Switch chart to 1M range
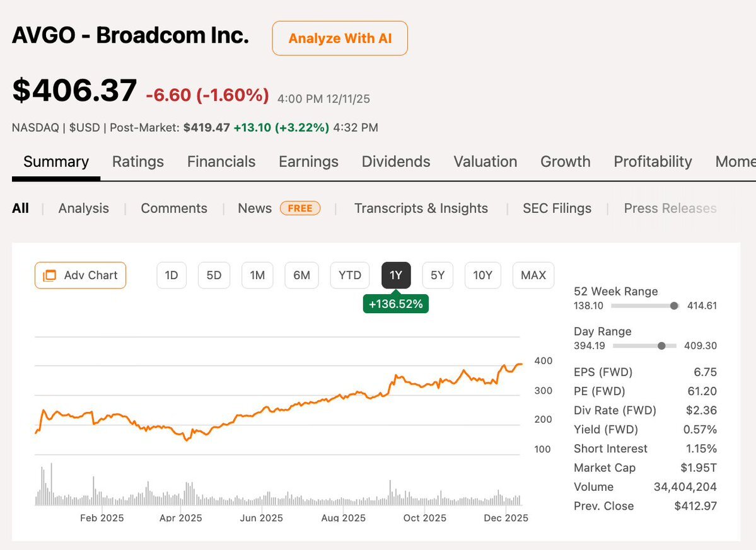 click(257, 275)
